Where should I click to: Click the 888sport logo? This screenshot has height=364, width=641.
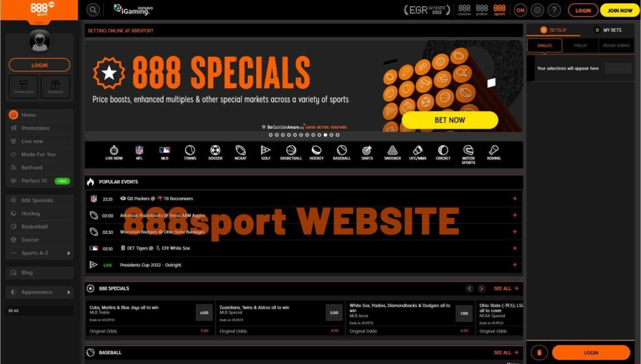tap(39, 10)
